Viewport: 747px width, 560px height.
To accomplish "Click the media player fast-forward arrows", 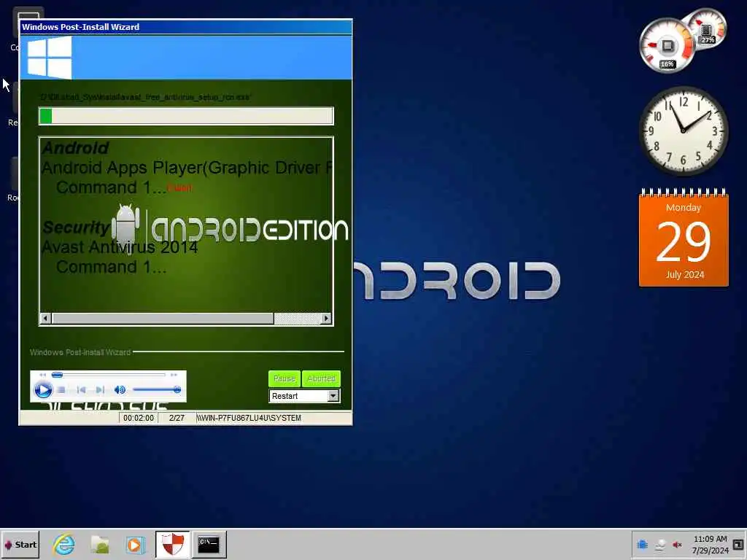I will (174, 375).
